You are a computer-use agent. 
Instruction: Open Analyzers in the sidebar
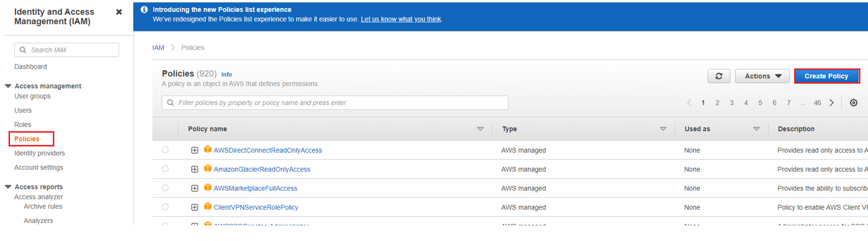(x=38, y=221)
